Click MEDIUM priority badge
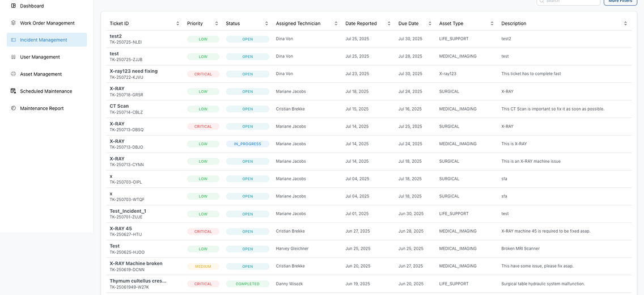Image resolution: width=644 pixels, height=295 pixels. point(203,267)
